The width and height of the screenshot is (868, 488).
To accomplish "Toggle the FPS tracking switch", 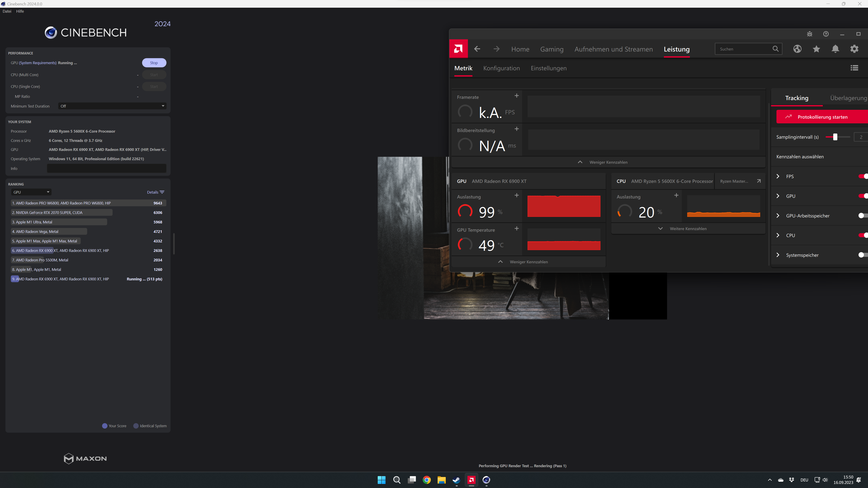I will 863,176.
